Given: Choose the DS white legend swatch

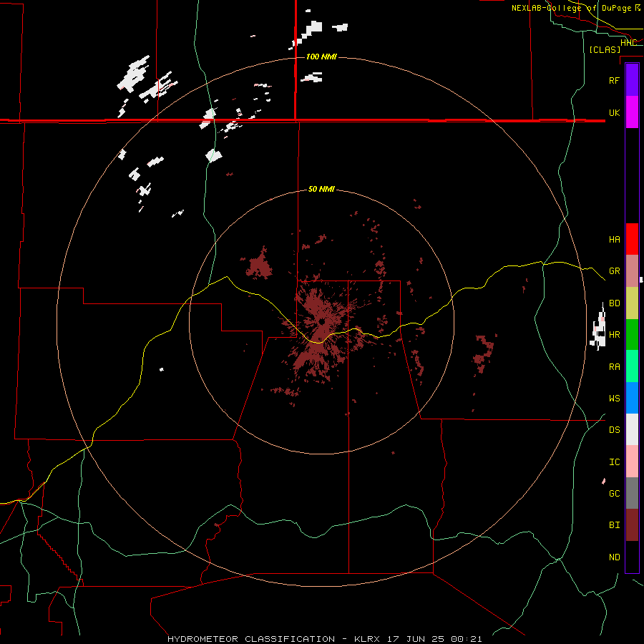Looking at the screenshot, I should 632,429.
